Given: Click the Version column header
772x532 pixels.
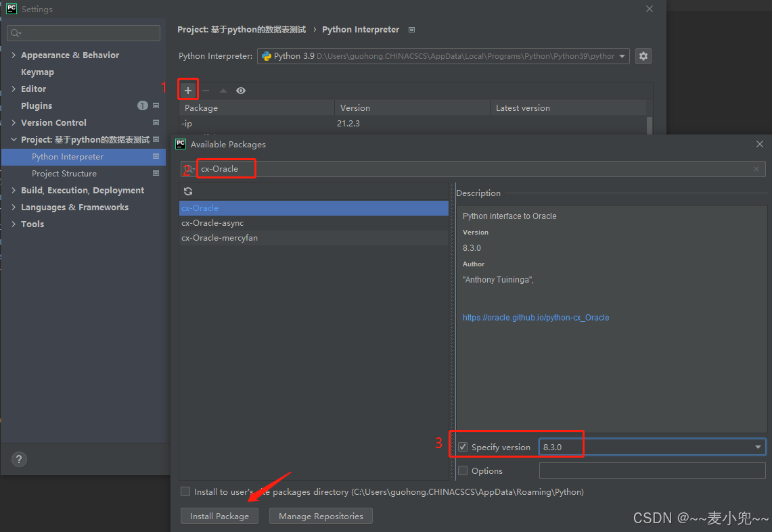Looking at the screenshot, I should coord(413,107).
